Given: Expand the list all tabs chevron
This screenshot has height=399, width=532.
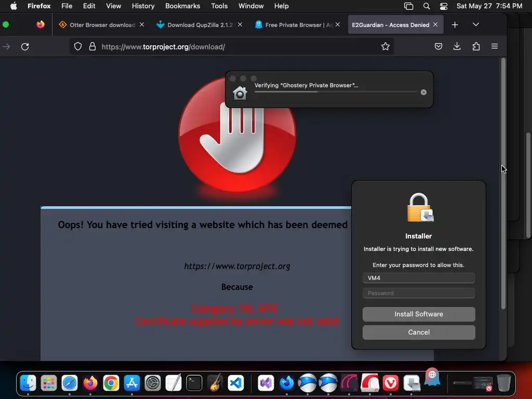Looking at the screenshot, I should click(476, 24).
